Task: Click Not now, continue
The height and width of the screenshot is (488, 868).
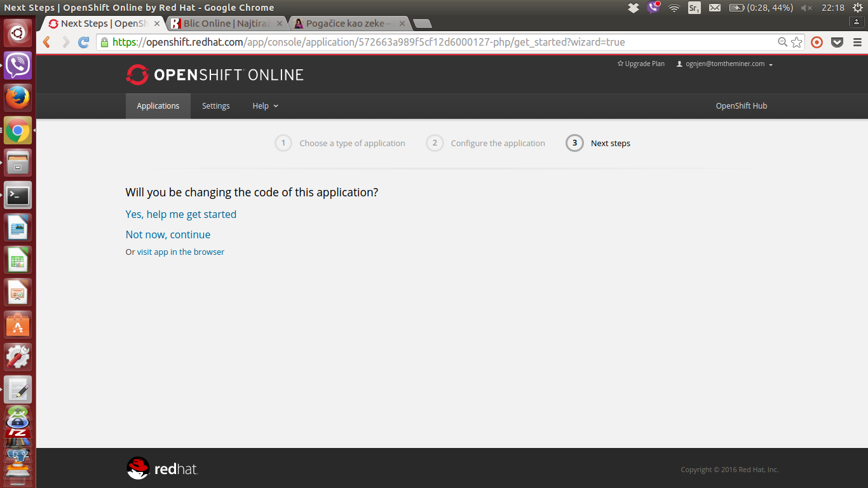Action: (x=168, y=234)
